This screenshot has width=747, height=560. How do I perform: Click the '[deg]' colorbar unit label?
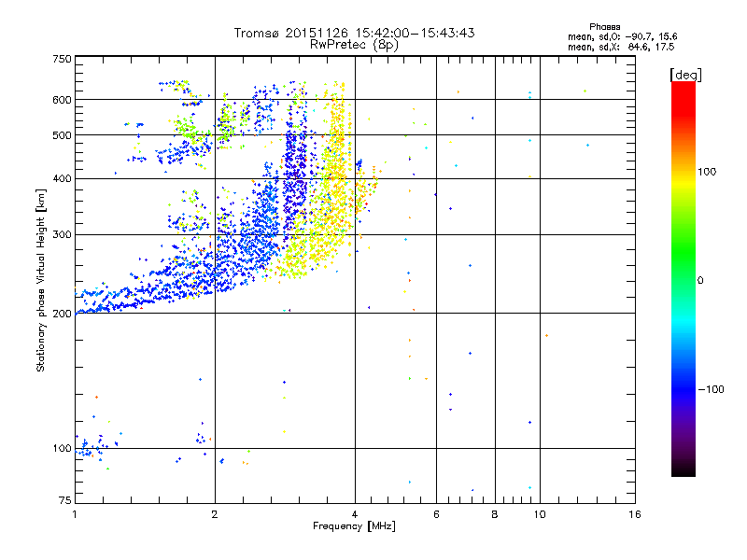685,75
